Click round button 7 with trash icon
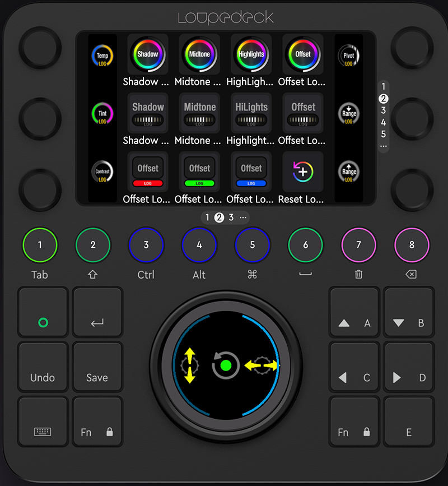Viewport: 448px width, 486px height. tap(358, 245)
